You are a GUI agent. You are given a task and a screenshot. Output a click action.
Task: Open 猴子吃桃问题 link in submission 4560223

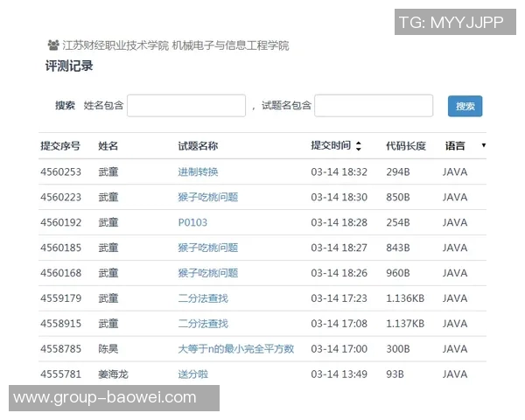(207, 198)
